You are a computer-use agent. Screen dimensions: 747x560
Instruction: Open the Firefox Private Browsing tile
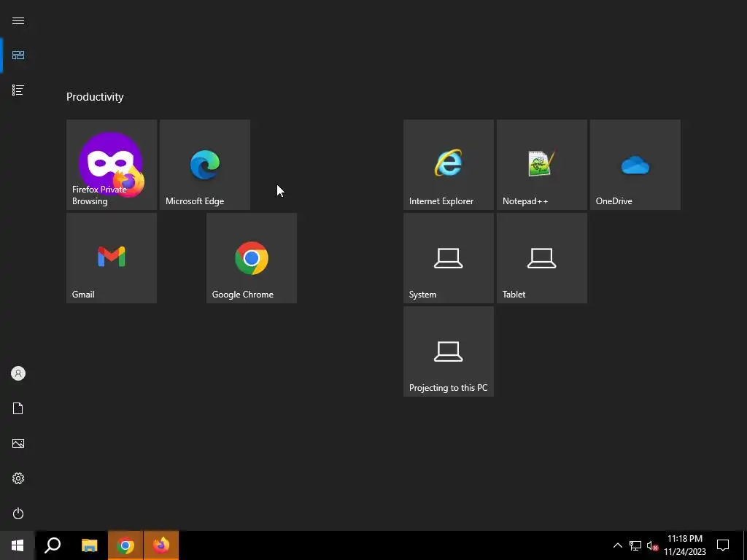tap(112, 164)
